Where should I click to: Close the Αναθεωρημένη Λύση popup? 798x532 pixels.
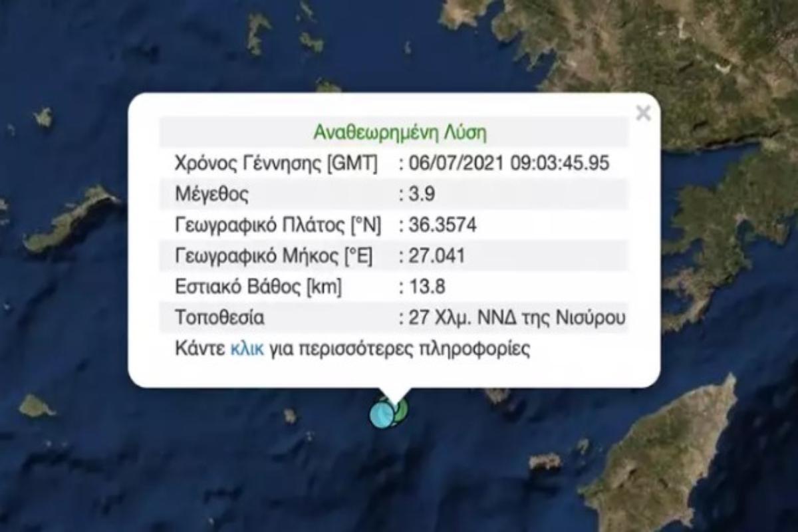(x=642, y=112)
